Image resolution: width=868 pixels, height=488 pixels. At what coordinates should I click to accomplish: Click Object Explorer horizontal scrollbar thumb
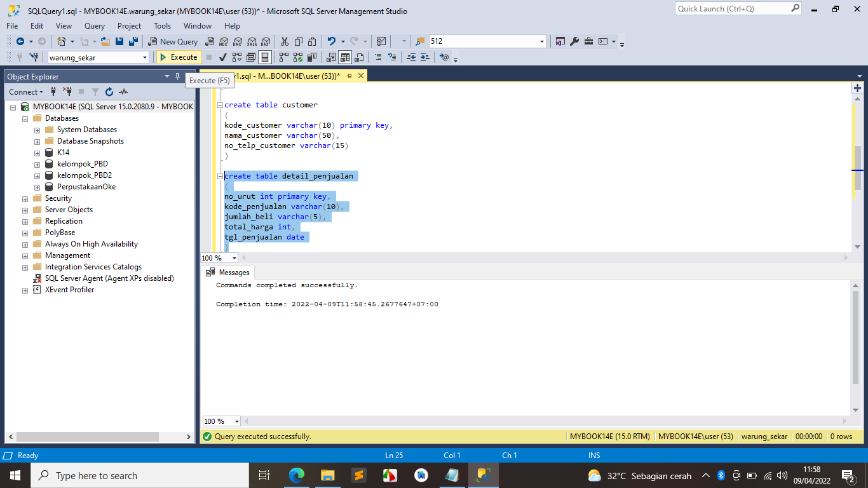click(88, 437)
